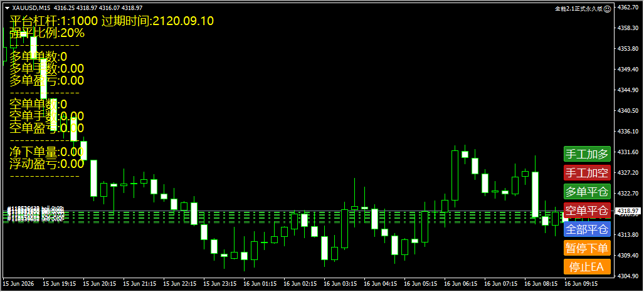Image resolution: width=644 pixels, height=292 pixels.
Task: Open the triangle menu beside XAUUSD,M15
Action: (7, 8)
